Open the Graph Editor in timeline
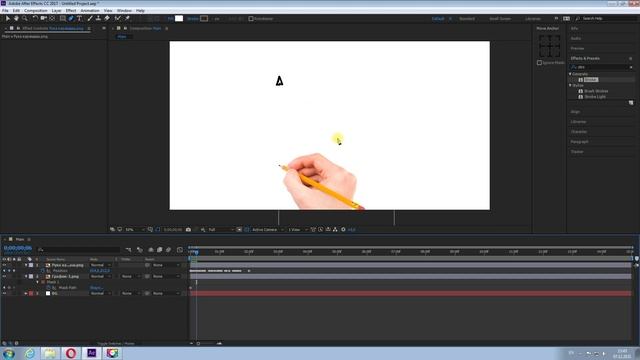Image resolution: width=640 pixels, height=360 pixels. pyautogui.click(x=180, y=249)
